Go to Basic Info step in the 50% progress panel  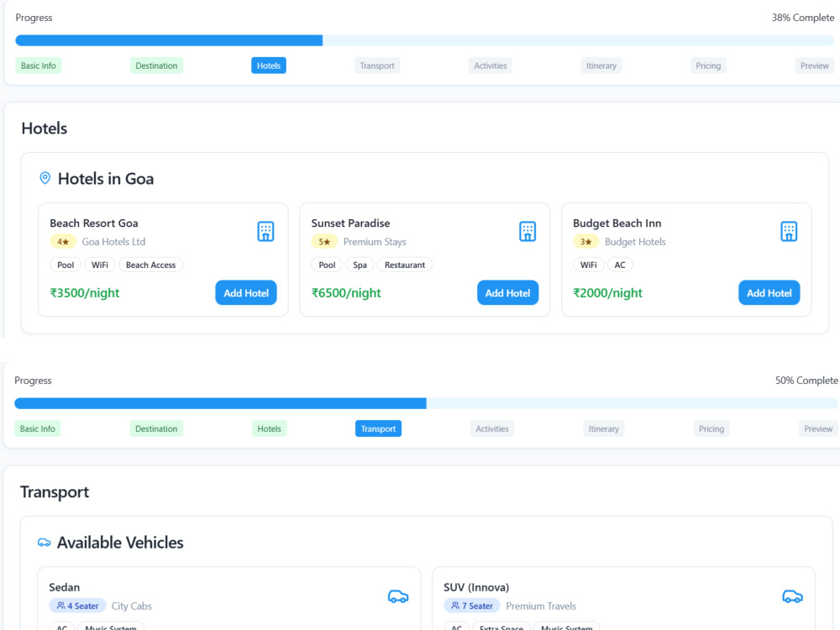(38, 428)
